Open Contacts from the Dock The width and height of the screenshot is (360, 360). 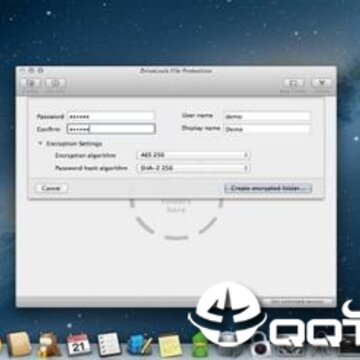click(19, 344)
